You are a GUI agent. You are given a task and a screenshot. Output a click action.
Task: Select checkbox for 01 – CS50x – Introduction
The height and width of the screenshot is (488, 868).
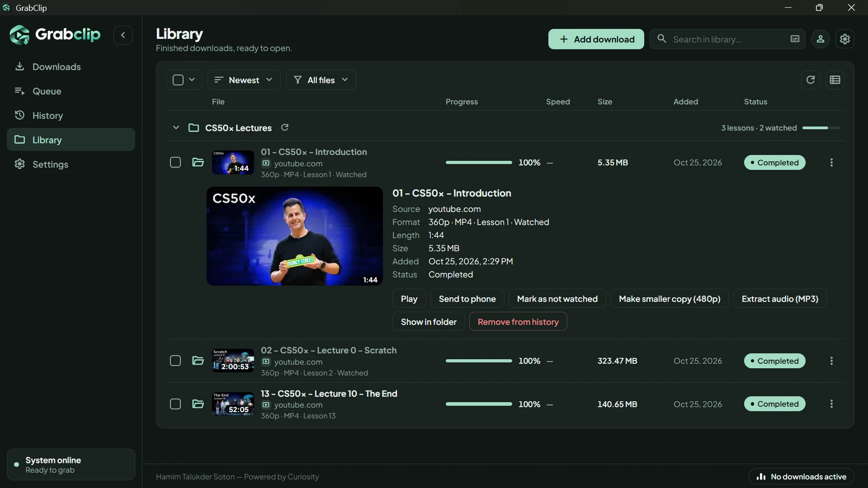(175, 163)
